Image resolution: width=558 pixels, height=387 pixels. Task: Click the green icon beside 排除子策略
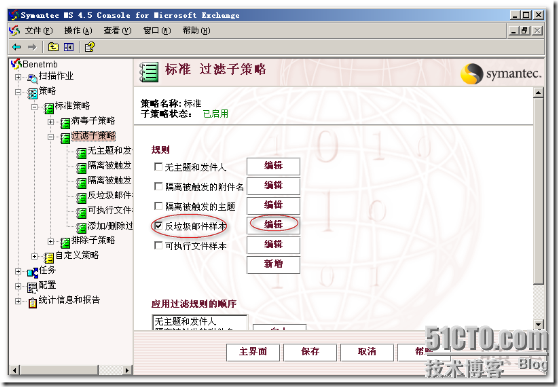[65, 243]
